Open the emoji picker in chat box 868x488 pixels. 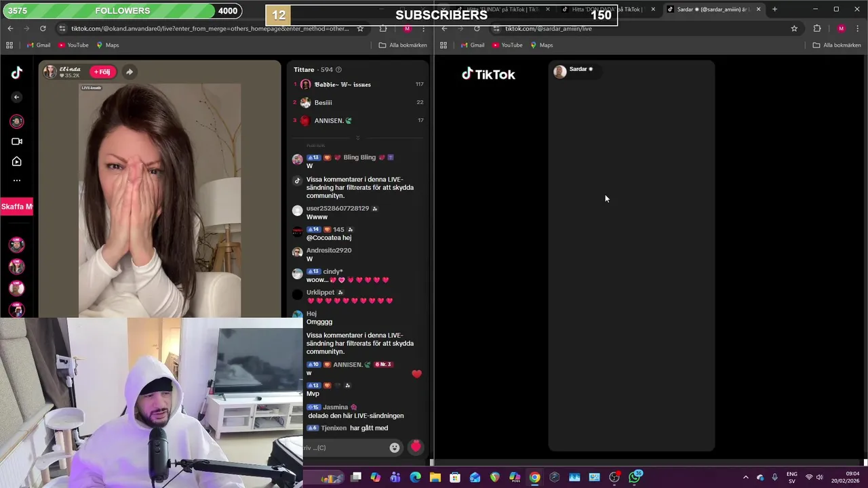click(395, 447)
